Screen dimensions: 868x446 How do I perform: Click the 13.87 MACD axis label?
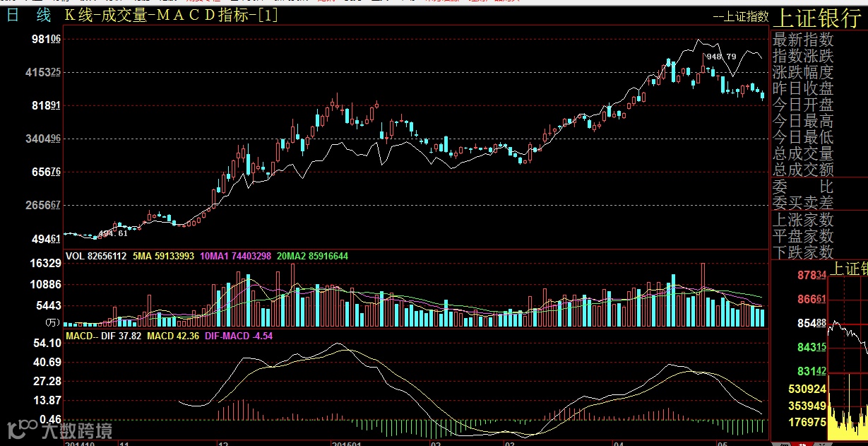pyautogui.click(x=46, y=400)
